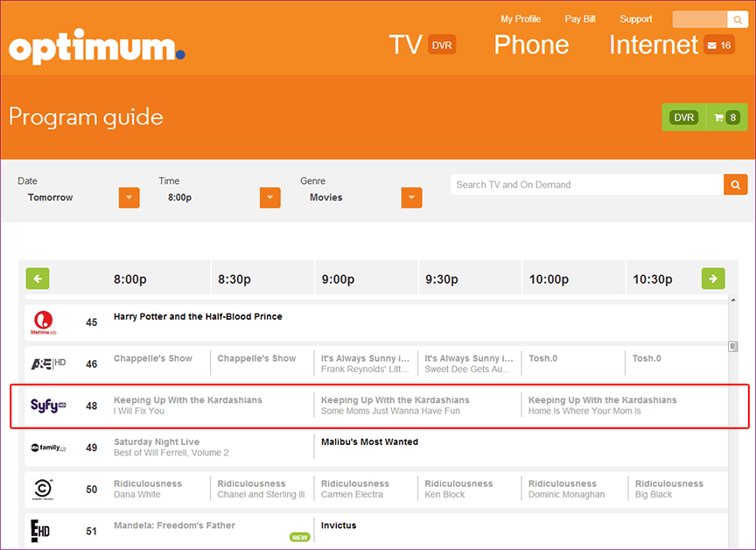The image size is (756, 550).
Task: Click the Search TV and On Demand field
Action: 586,185
